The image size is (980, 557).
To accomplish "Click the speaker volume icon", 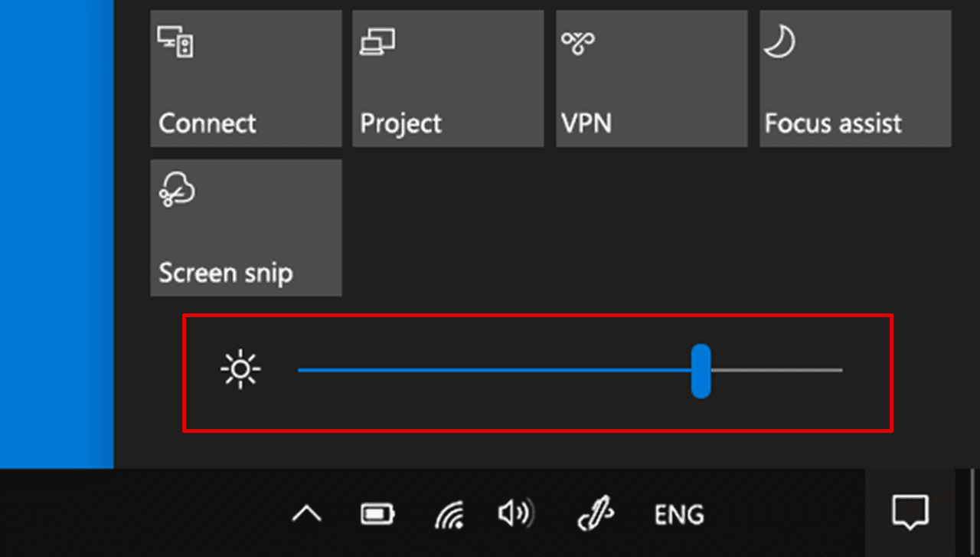I will pyautogui.click(x=516, y=513).
